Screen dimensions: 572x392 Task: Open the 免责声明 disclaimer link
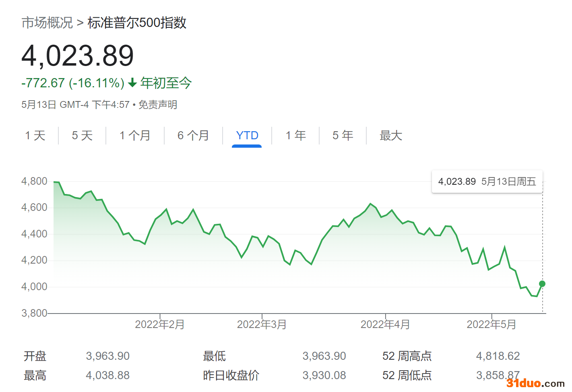click(158, 105)
